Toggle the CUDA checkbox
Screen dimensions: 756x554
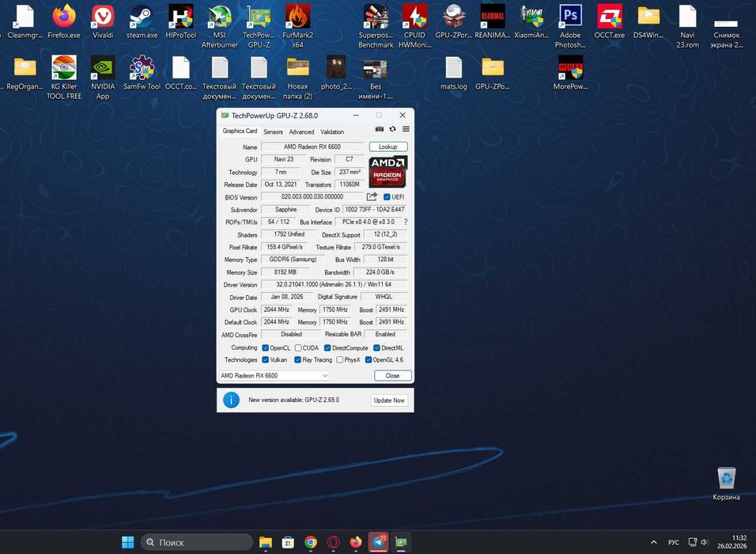pos(298,348)
